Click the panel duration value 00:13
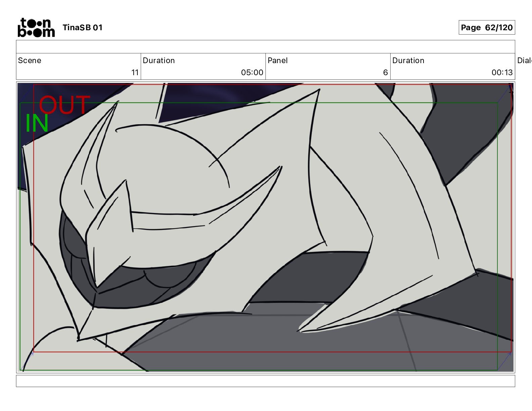The width and height of the screenshot is (532, 411). [502, 73]
